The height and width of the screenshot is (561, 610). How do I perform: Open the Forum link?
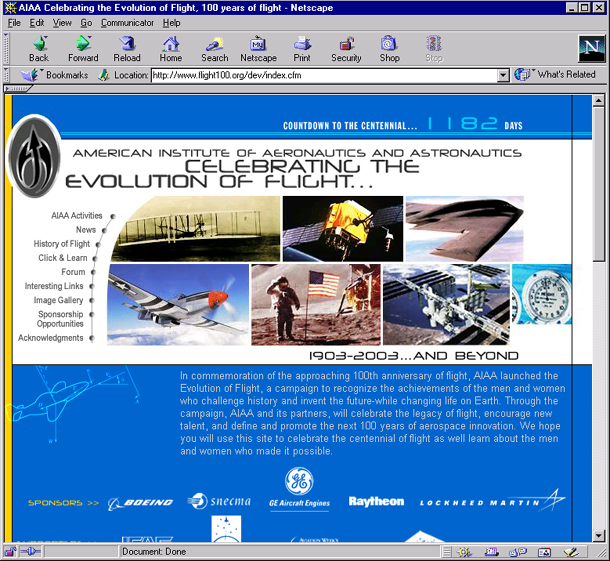click(x=73, y=272)
